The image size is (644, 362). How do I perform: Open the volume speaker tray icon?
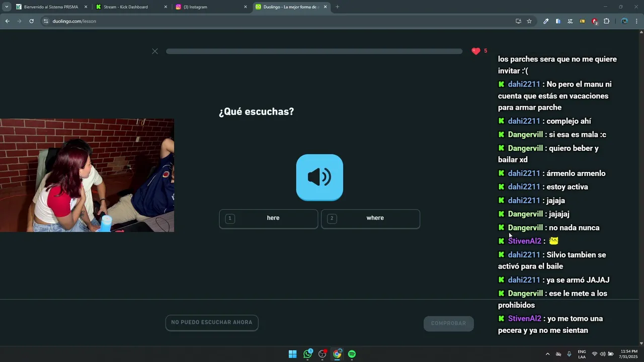[x=602, y=354]
